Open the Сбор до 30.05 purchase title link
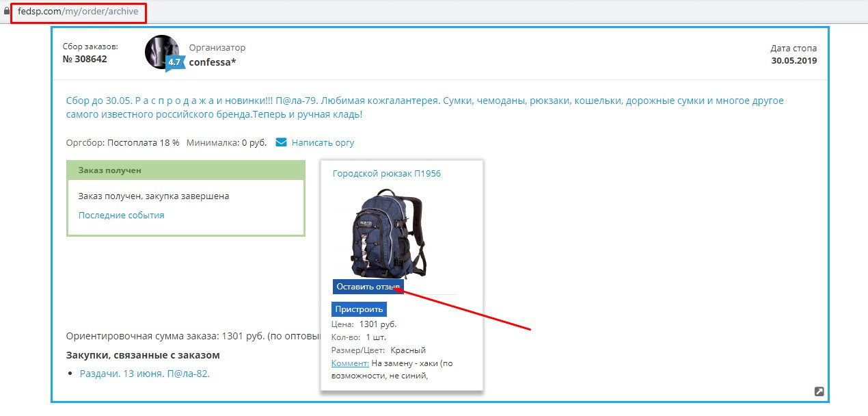This screenshot has width=868, height=416. coord(425,107)
